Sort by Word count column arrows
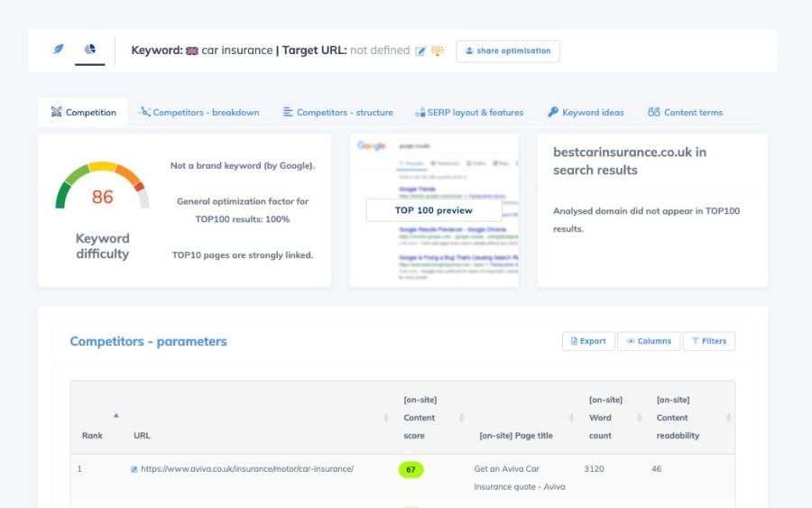This screenshot has height=508, width=812. [639, 418]
